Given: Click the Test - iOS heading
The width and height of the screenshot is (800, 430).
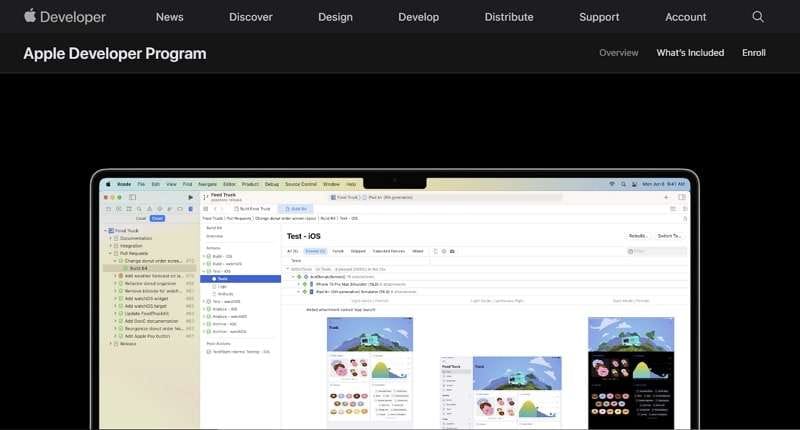Looking at the screenshot, I should click(304, 236).
